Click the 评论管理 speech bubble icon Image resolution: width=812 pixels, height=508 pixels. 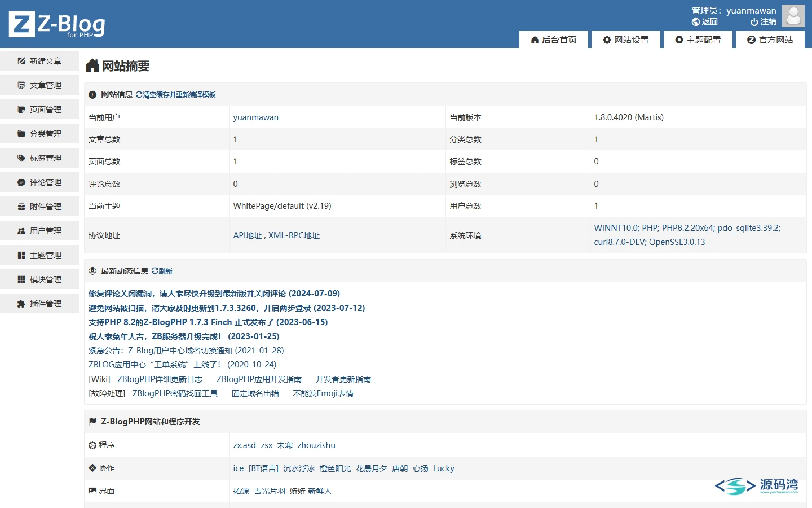pyautogui.click(x=21, y=182)
